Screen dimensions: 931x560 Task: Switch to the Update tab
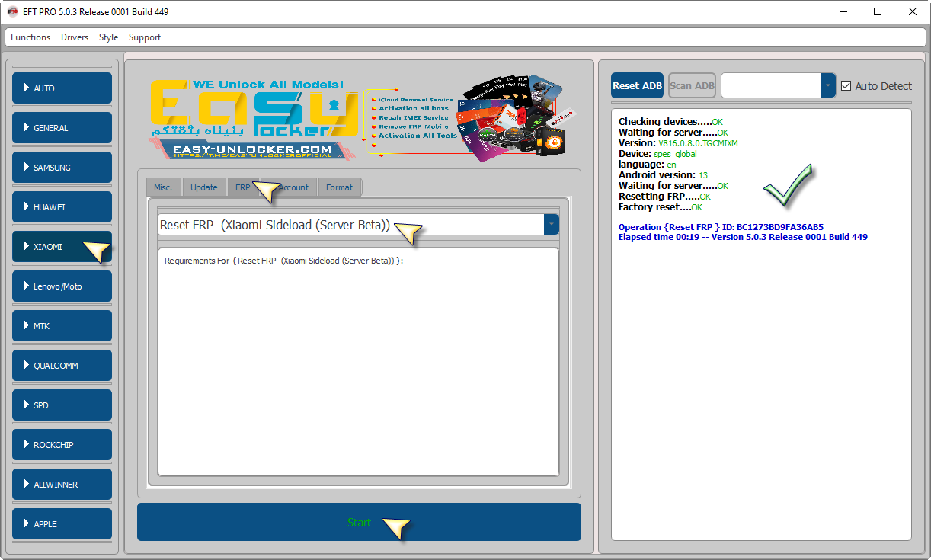tap(204, 187)
